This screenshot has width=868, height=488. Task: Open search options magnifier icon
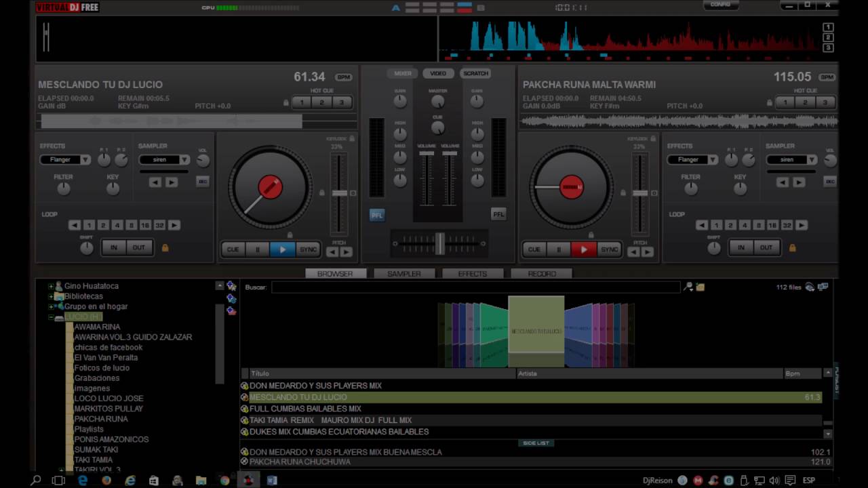[688, 287]
